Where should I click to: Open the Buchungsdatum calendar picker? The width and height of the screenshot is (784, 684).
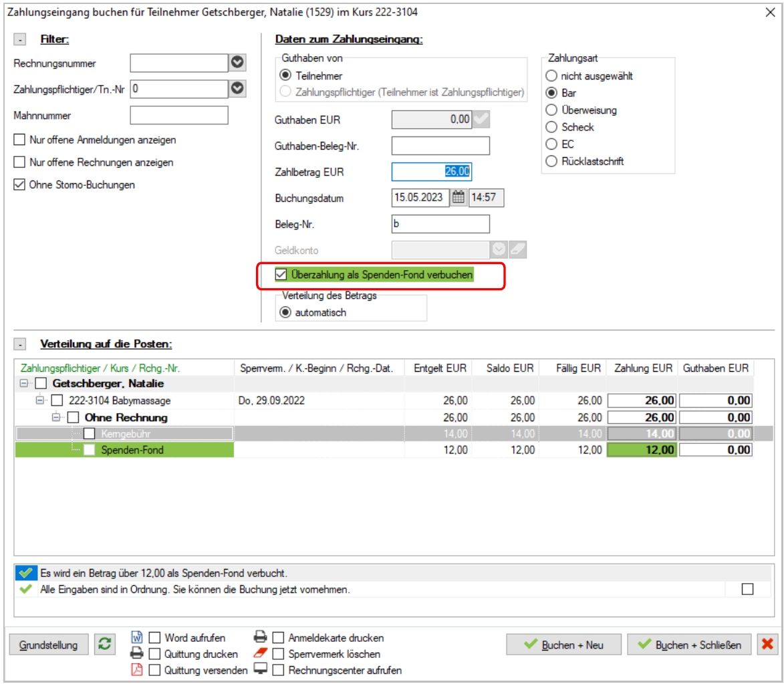458,198
